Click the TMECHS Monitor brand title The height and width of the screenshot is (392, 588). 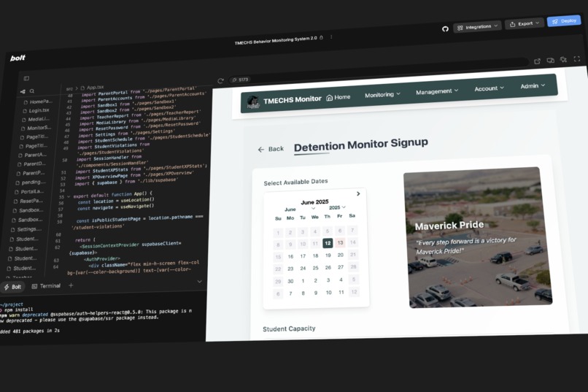coord(292,100)
